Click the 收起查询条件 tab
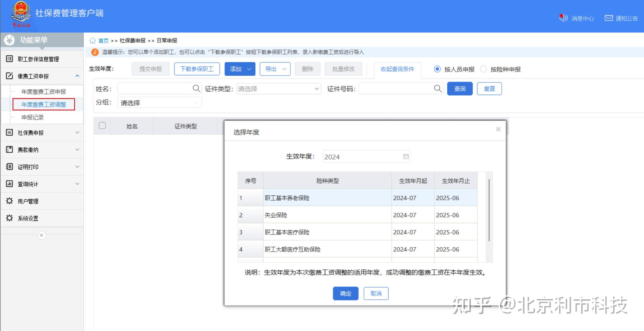The height and width of the screenshot is (331, 644). tap(397, 69)
